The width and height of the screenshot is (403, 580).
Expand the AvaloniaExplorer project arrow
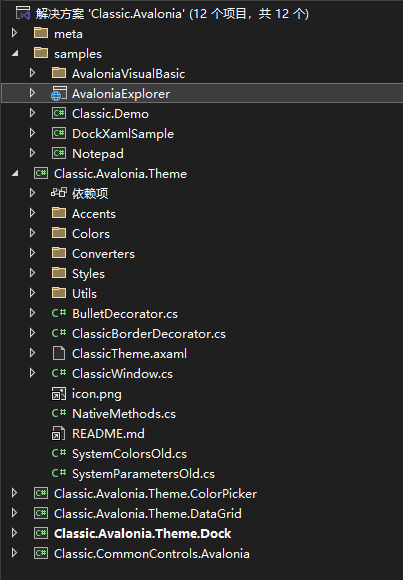(33, 93)
